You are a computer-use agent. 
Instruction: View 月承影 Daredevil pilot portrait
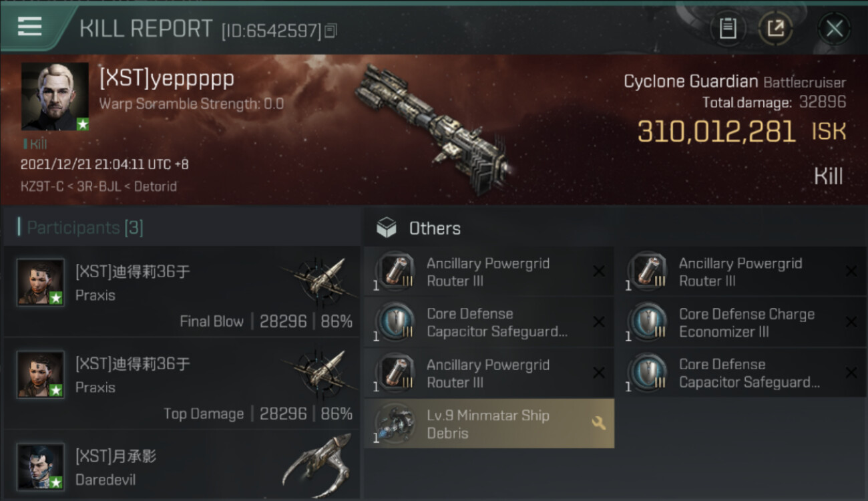point(41,466)
